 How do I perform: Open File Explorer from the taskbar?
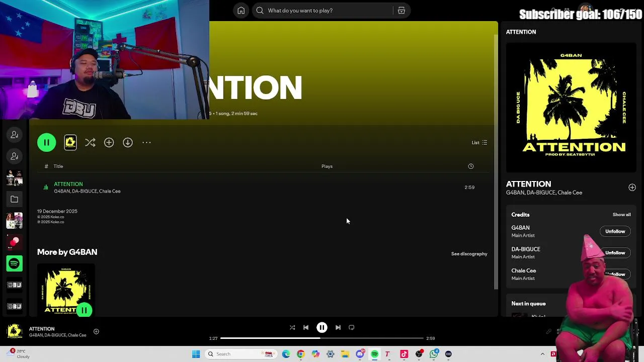(345, 354)
